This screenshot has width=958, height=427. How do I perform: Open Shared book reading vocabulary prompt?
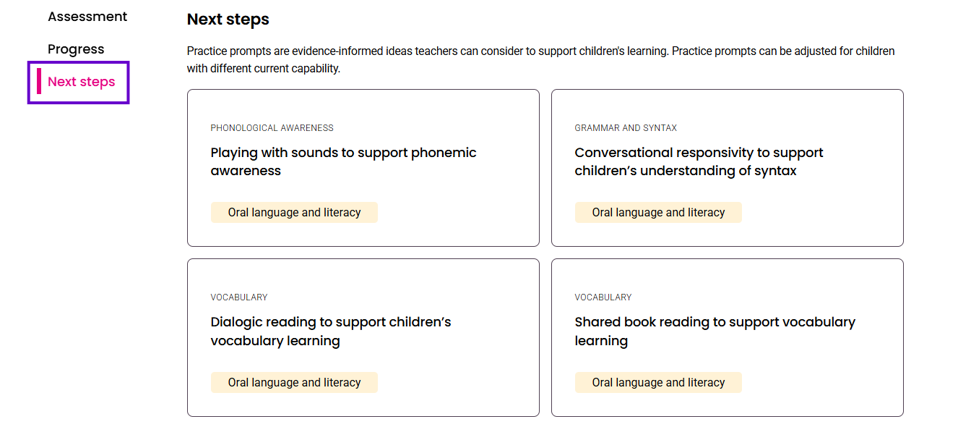[x=715, y=330]
